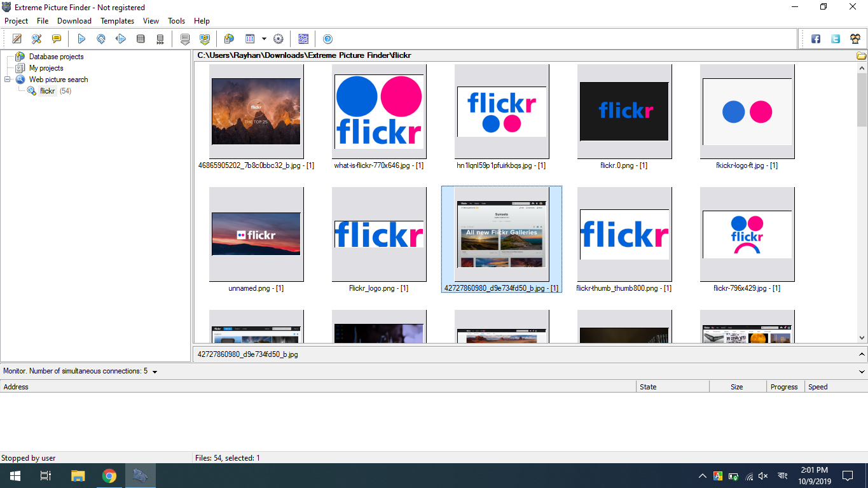The width and height of the screenshot is (868, 488).
Task: Select the flickr.0.png thumbnail
Action: [x=624, y=111]
